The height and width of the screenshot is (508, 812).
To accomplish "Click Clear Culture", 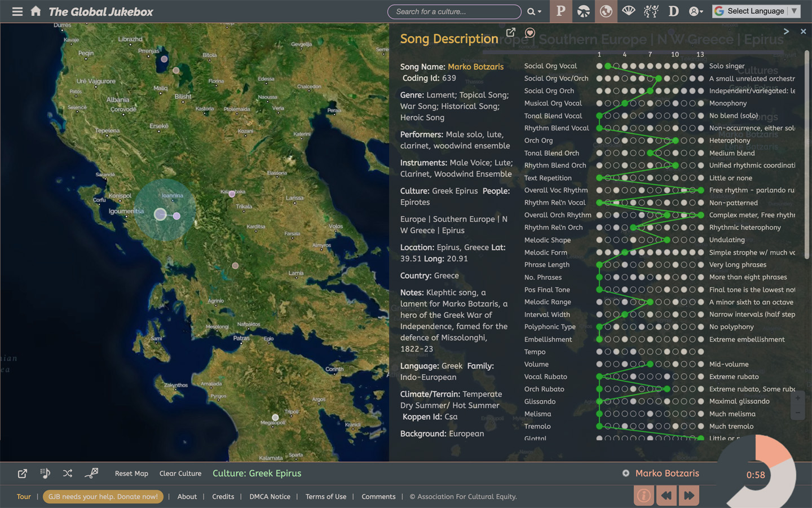I will pyautogui.click(x=180, y=474).
